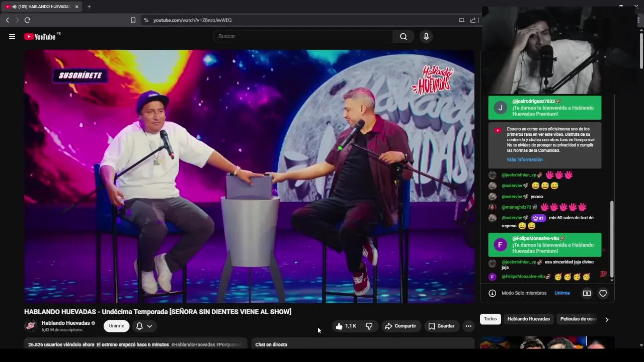Image resolution: width=644 pixels, height=362 pixels.
Task: Click the video player to pause
Action: pos(249,176)
